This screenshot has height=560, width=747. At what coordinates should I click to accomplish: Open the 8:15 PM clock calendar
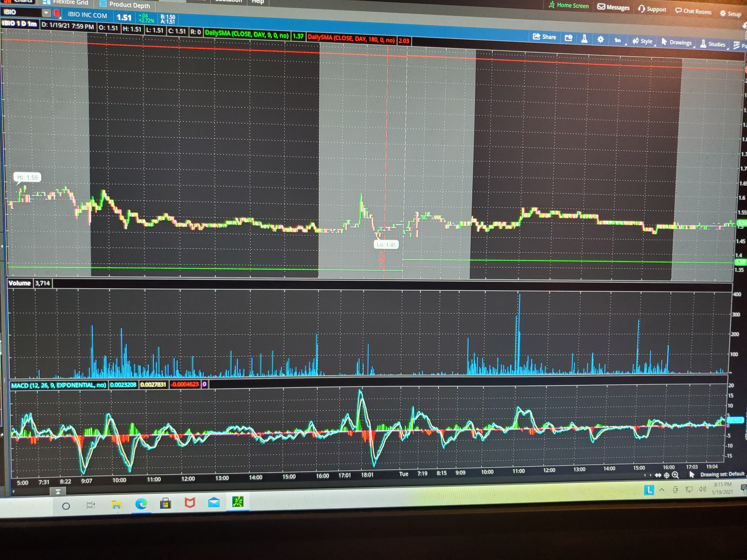click(x=722, y=488)
